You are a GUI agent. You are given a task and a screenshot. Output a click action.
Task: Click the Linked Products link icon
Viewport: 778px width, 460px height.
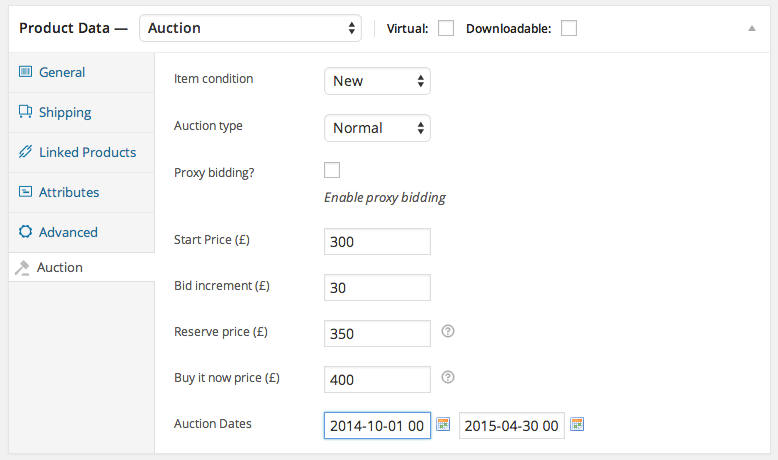26,152
